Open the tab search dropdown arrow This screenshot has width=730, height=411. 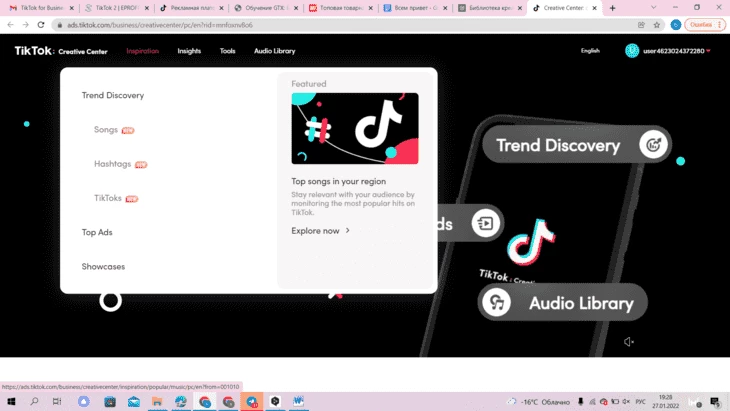tap(654, 8)
